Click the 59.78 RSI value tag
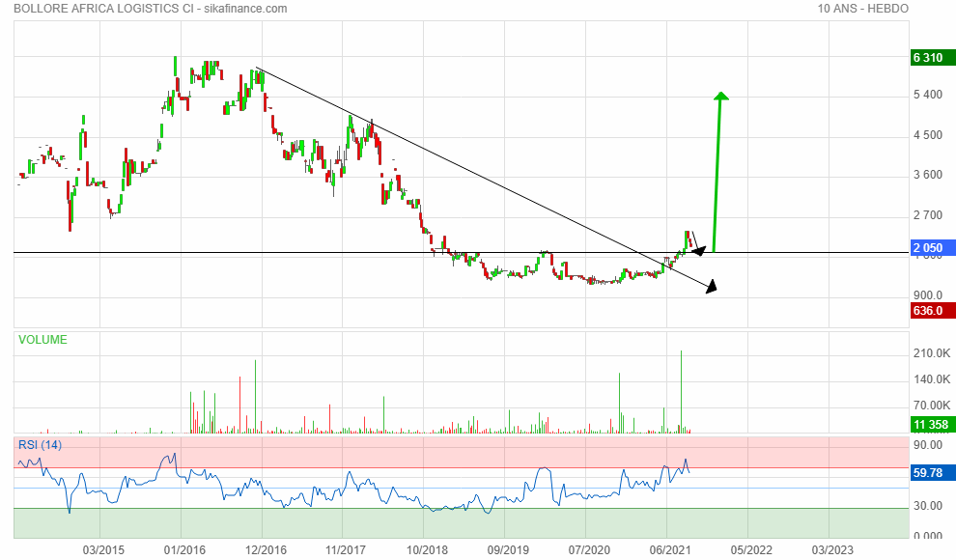 [x=933, y=473]
